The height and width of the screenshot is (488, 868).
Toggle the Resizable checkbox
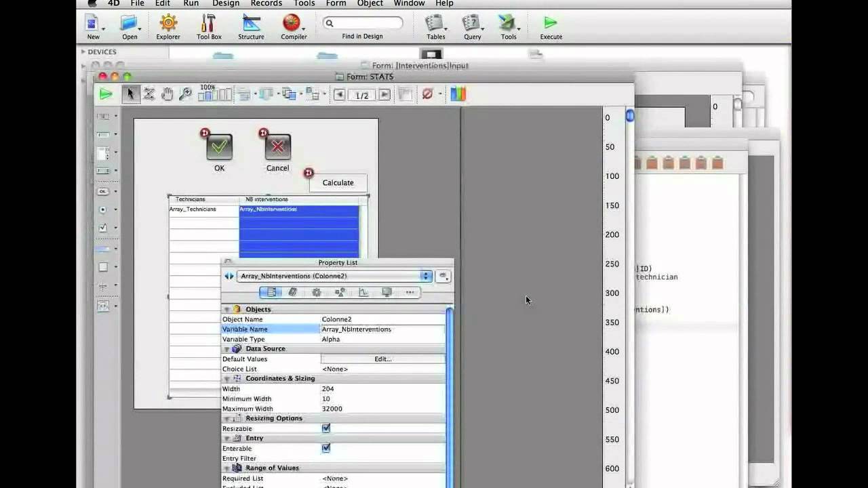[x=326, y=428]
